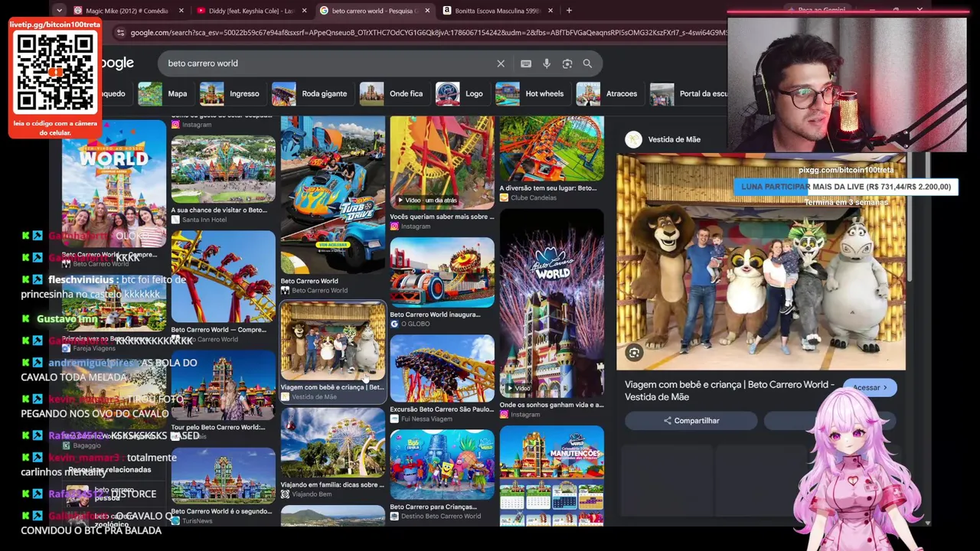Start voice search with the microphone icon
The width and height of the screenshot is (980, 551).
pyautogui.click(x=547, y=64)
